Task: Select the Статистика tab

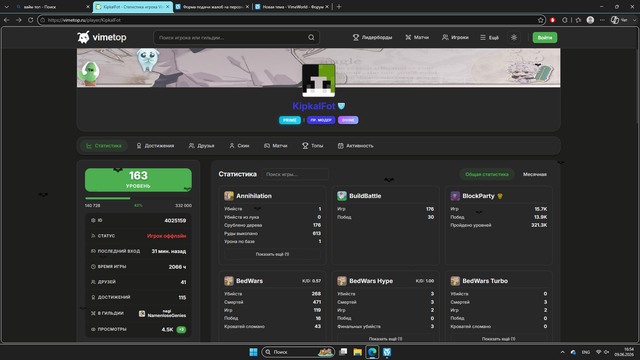Action: click(x=104, y=146)
